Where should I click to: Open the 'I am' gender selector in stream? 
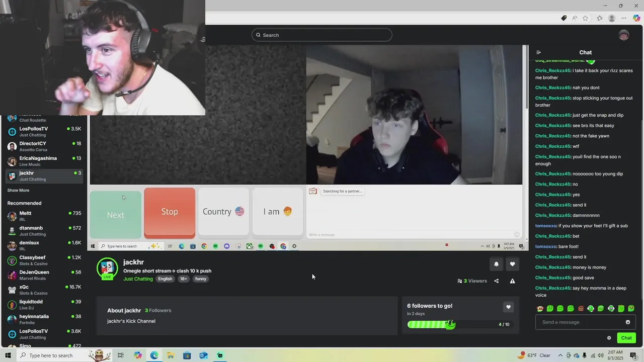[278, 212]
